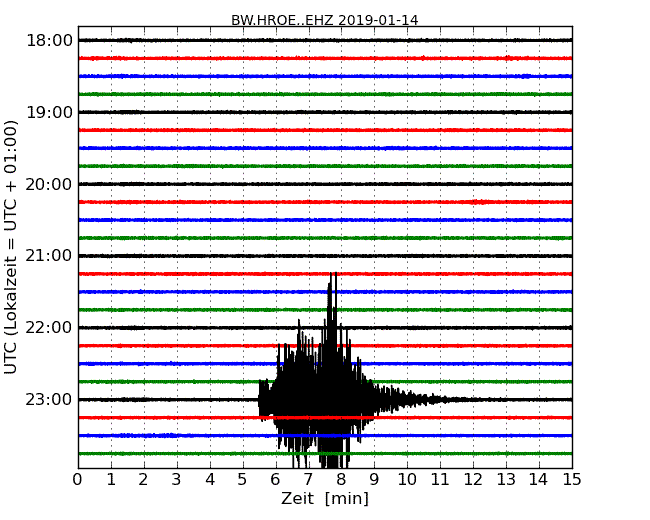
Task: Click x-axis tick label 9
Action: (x=374, y=480)
